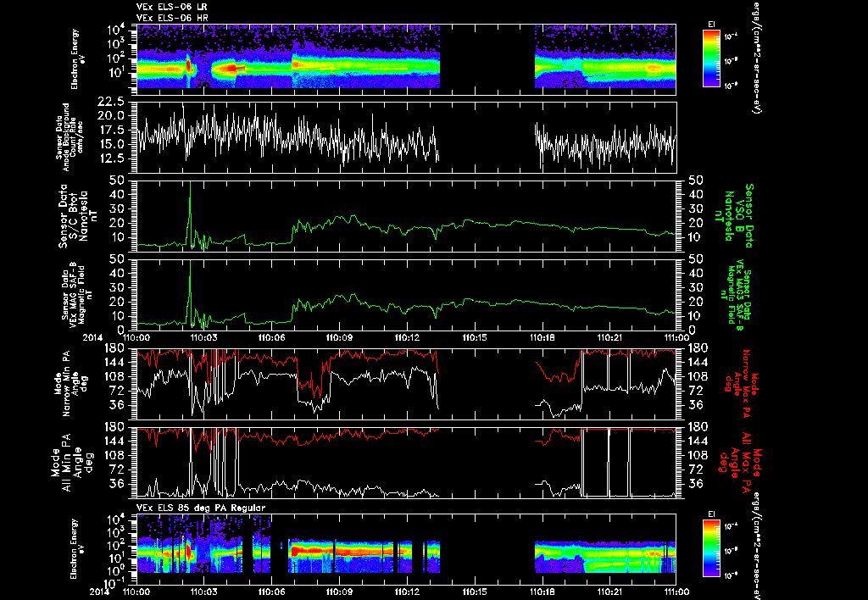Click the red "Narrow Max PA Angle" label
The width and height of the screenshot is (868, 600).
tap(742, 384)
